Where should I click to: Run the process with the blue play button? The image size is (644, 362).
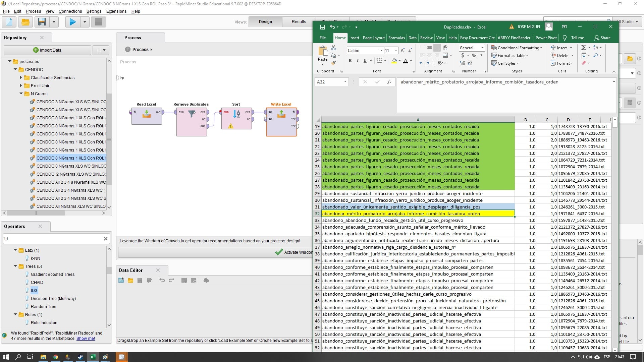[72, 22]
